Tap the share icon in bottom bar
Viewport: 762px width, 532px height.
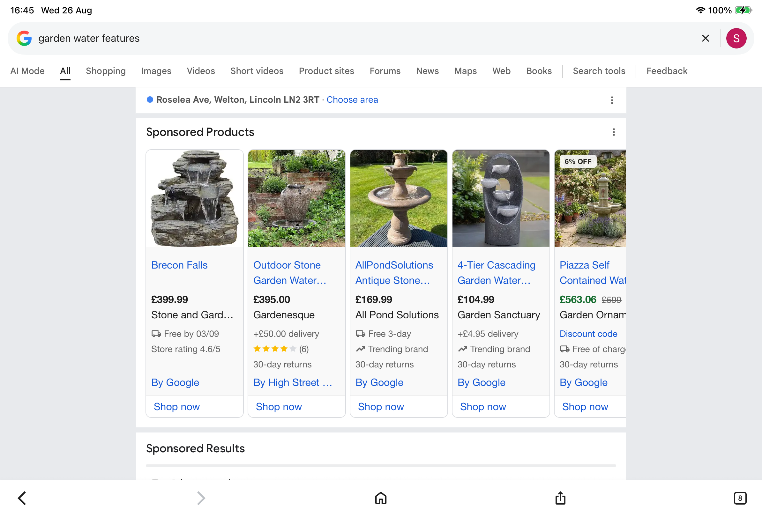point(560,498)
